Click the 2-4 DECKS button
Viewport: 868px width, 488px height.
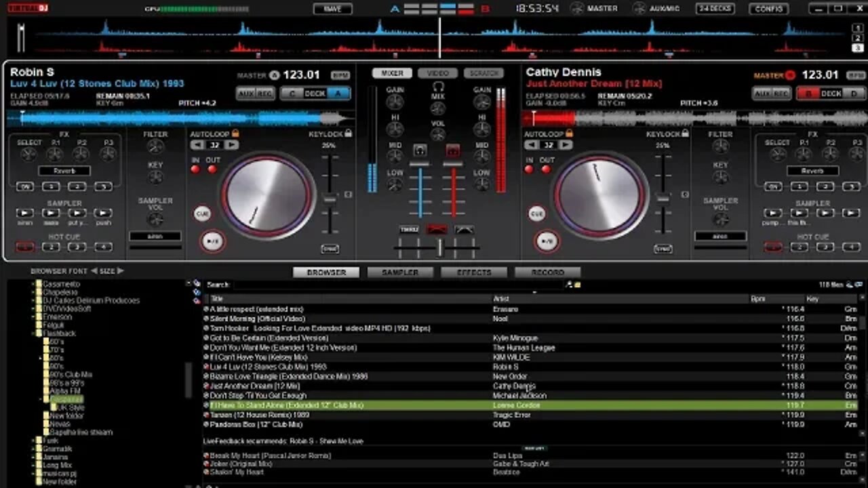pyautogui.click(x=715, y=9)
